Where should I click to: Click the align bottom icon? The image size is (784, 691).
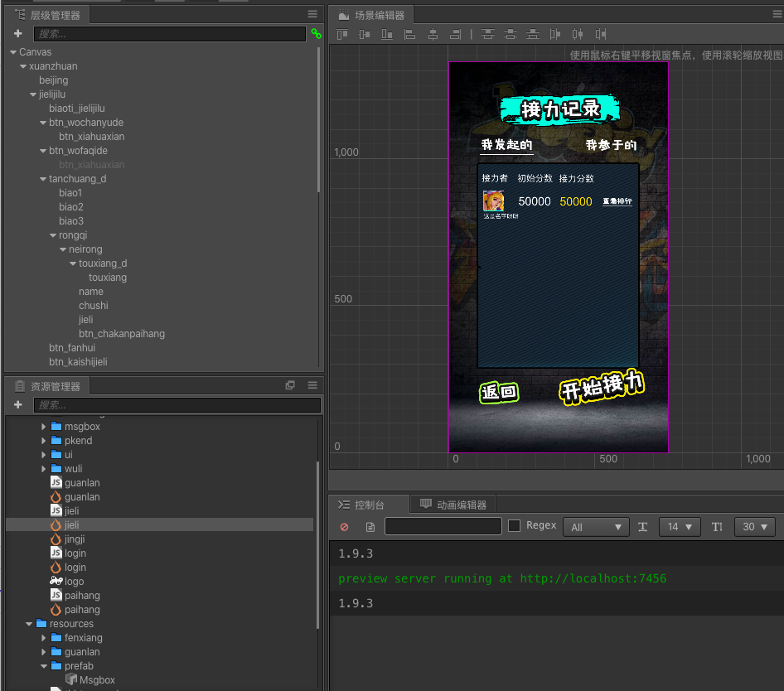[x=387, y=34]
